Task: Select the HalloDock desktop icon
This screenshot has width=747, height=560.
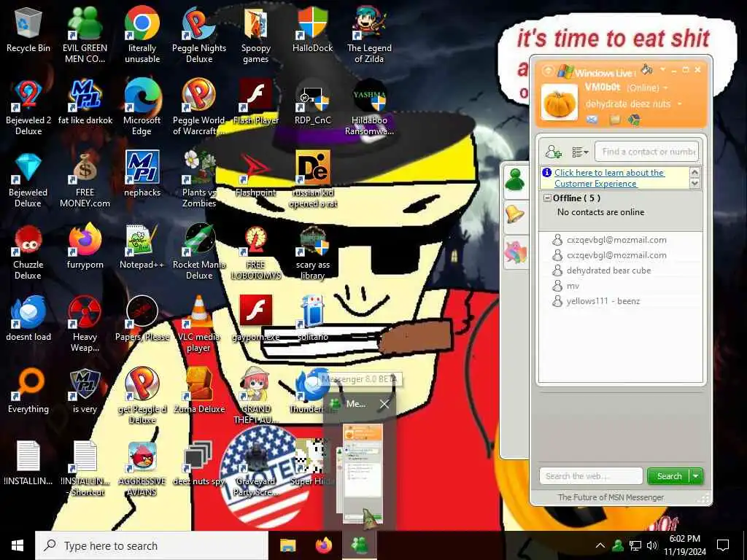Action: click(x=312, y=29)
